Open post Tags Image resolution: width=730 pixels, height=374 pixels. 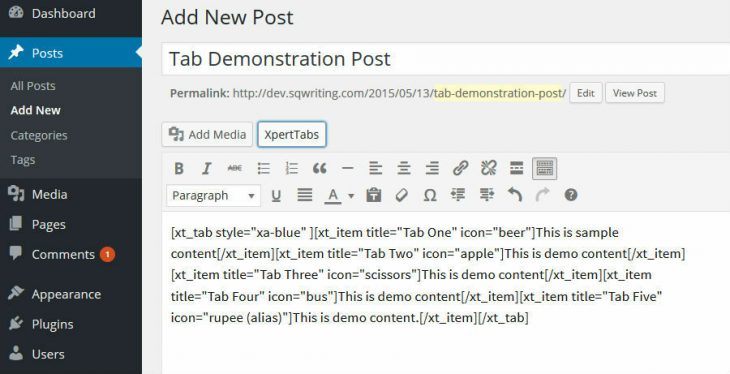[23, 160]
